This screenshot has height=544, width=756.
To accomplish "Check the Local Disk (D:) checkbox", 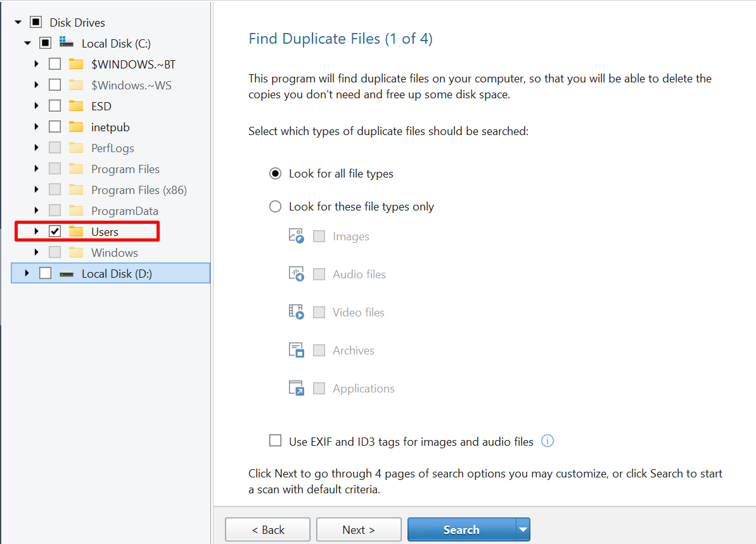I will (45, 273).
